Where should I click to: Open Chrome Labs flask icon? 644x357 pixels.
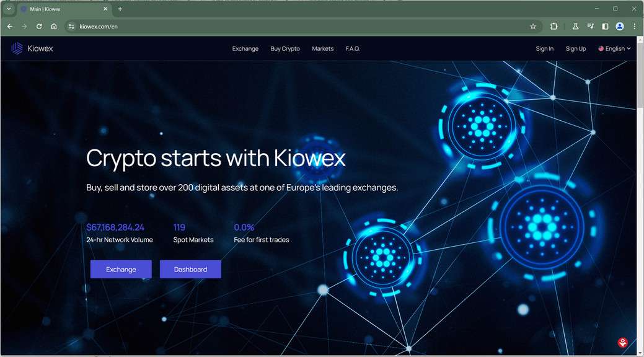(575, 26)
